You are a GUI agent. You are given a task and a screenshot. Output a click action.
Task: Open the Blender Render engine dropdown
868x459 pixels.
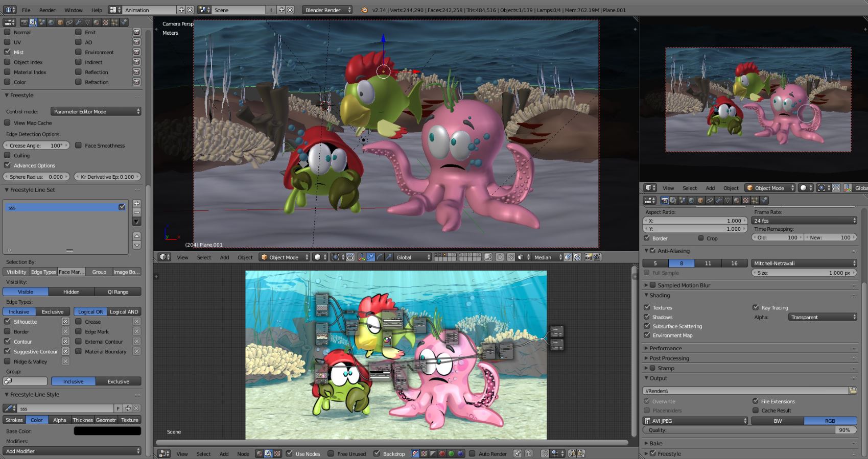pyautogui.click(x=327, y=10)
